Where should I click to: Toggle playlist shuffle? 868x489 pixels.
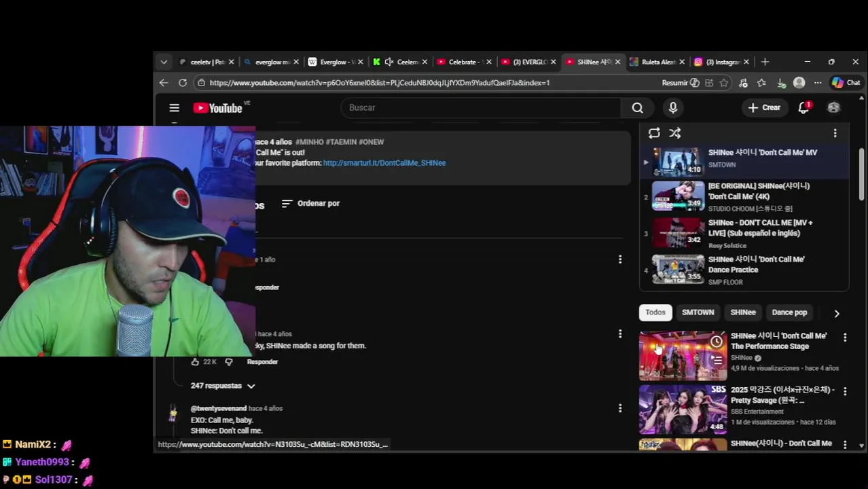tap(674, 133)
